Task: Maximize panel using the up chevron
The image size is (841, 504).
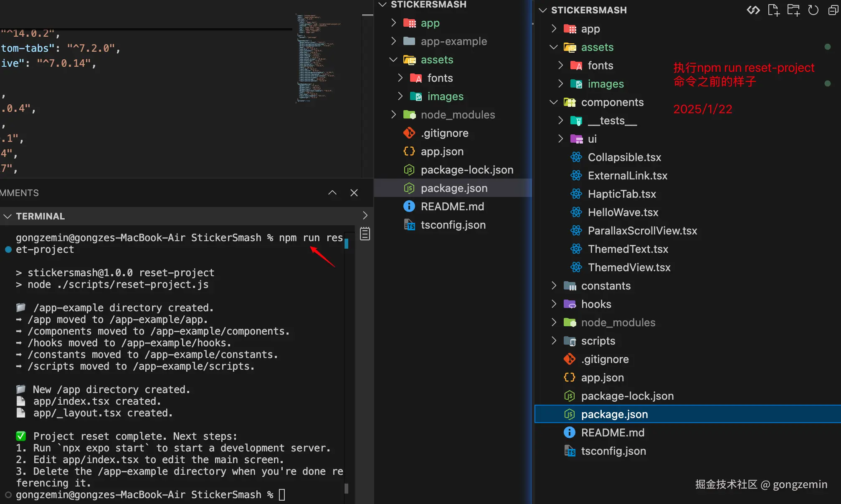Action: (332, 193)
